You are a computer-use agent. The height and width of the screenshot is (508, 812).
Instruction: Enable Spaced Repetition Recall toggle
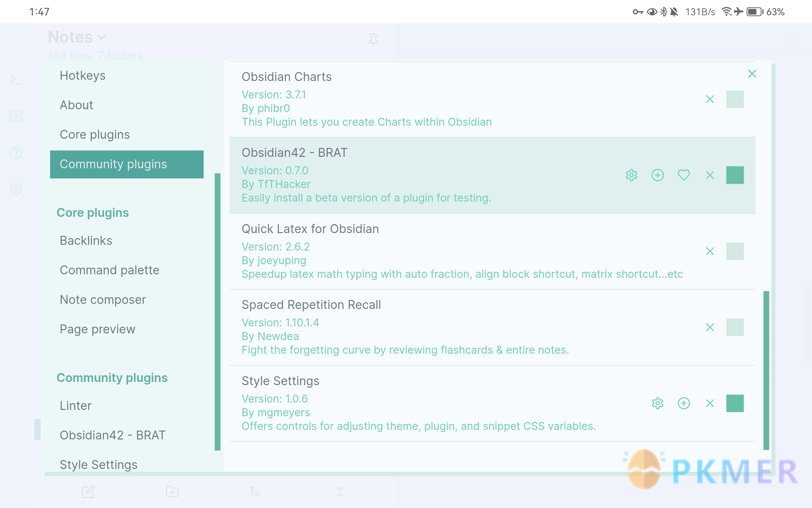(x=735, y=327)
